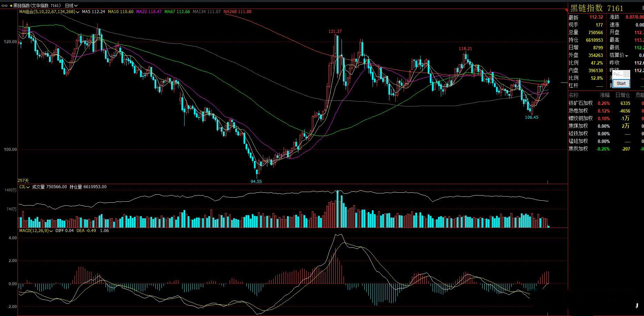The width and height of the screenshot is (644, 316).
Task: Select the 硅铁加权 row
Action: (606, 134)
